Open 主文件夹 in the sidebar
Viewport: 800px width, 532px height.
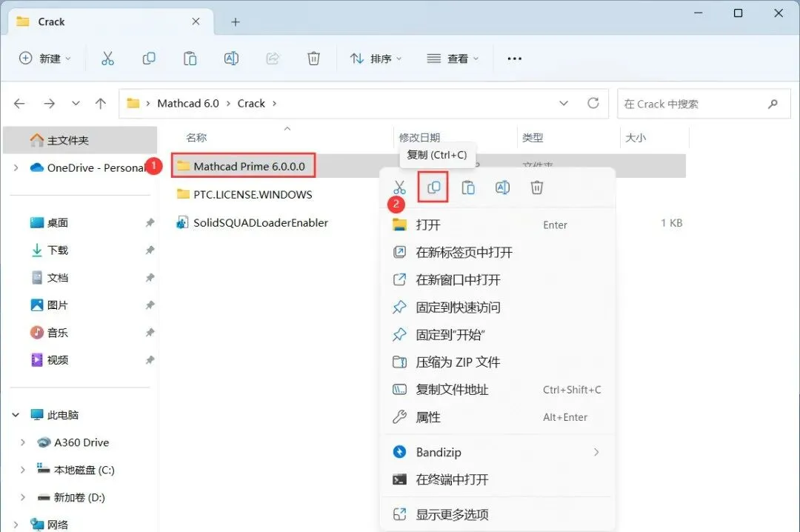pyautogui.click(x=80, y=140)
